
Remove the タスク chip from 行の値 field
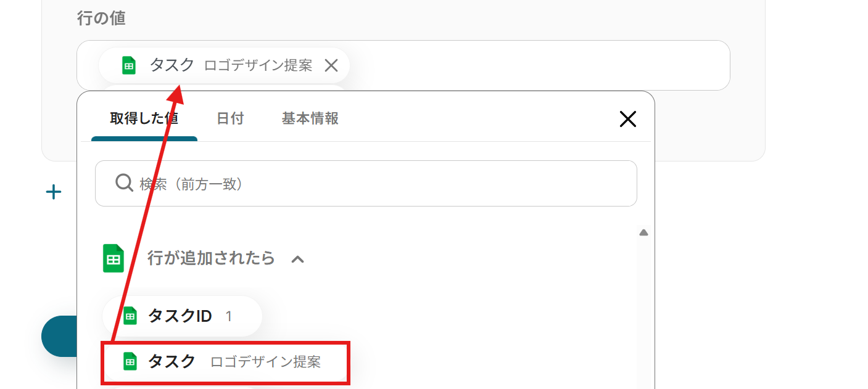point(331,65)
